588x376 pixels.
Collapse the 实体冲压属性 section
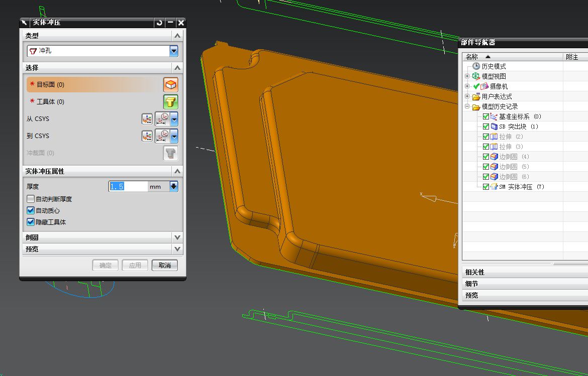(x=177, y=171)
